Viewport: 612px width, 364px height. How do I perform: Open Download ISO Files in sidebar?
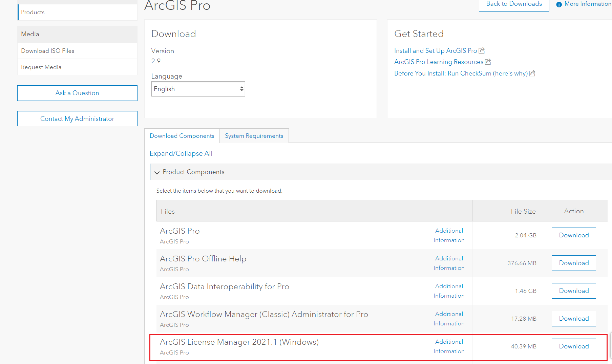pyautogui.click(x=48, y=51)
